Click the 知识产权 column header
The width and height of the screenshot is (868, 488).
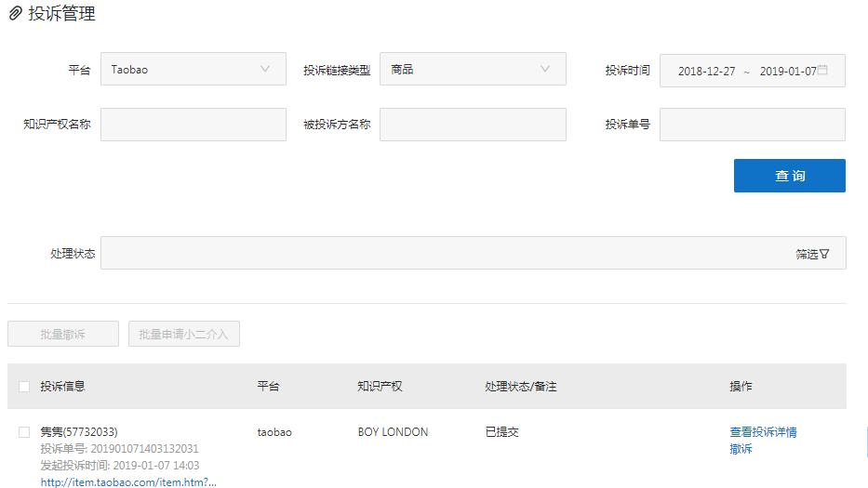pos(380,386)
